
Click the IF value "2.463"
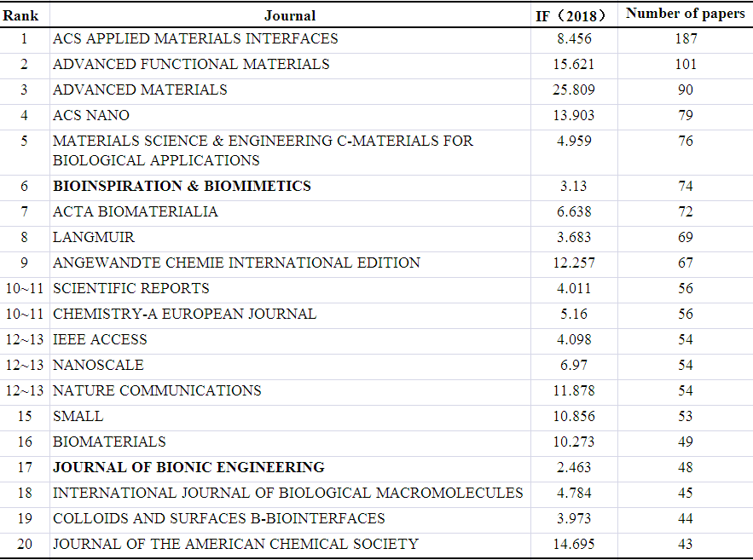pyautogui.click(x=574, y=467)
